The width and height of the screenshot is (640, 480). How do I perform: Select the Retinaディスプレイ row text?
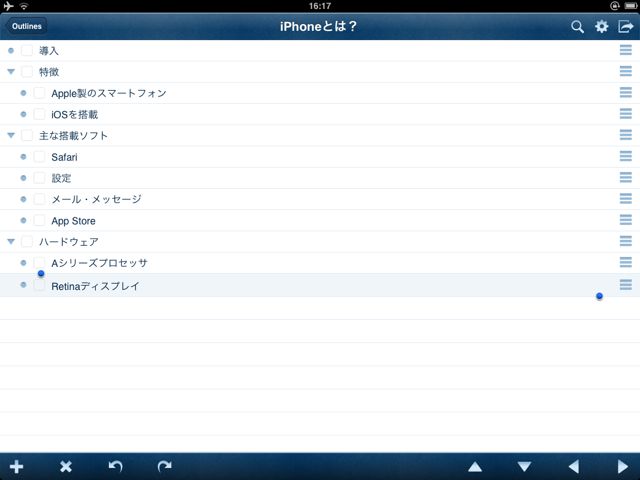pos(95,287)
